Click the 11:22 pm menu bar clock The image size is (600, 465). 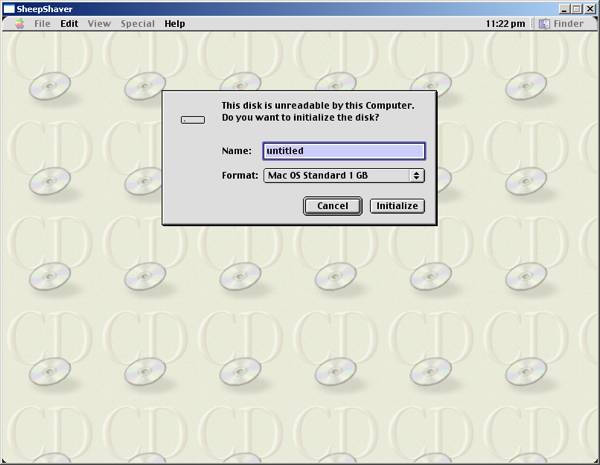[505, 23]
